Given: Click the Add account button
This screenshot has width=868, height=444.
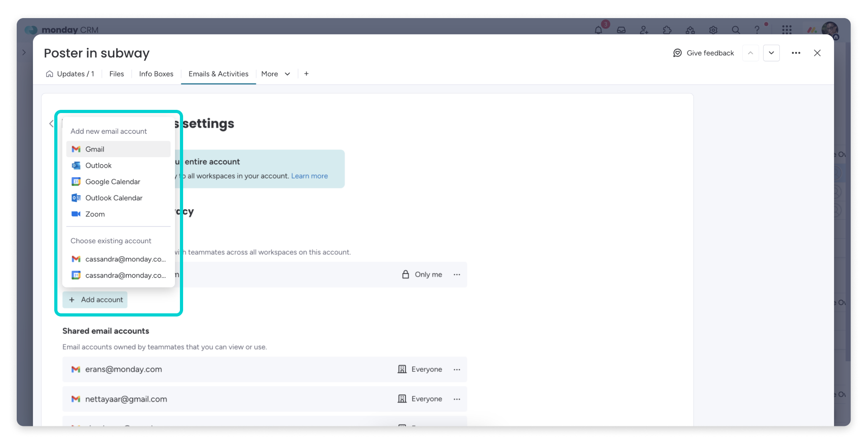Looking at the screenshot, I should [x=95, y=300].
